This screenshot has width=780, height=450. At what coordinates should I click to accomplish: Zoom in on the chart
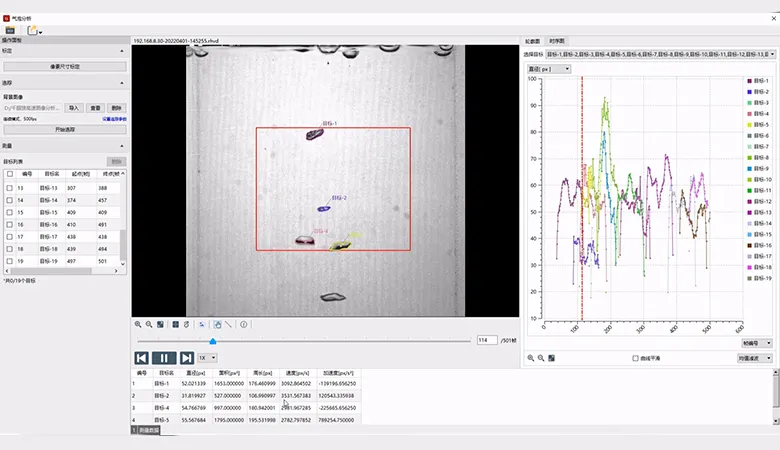tap(530, 357)
